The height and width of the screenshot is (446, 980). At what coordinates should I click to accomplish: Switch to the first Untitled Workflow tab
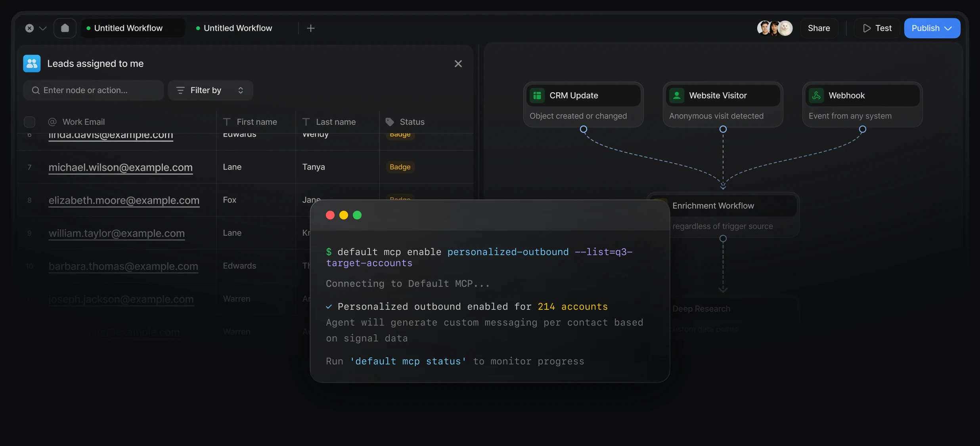tap(133, 28)
